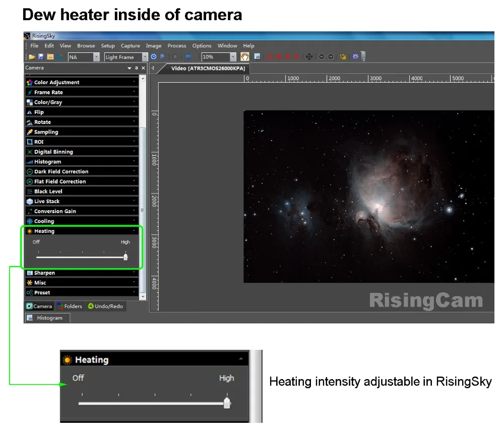Screen dimensions: 504x436
Task: Click the settings gear icon in toolbar
Action: [x=356, y=57]
